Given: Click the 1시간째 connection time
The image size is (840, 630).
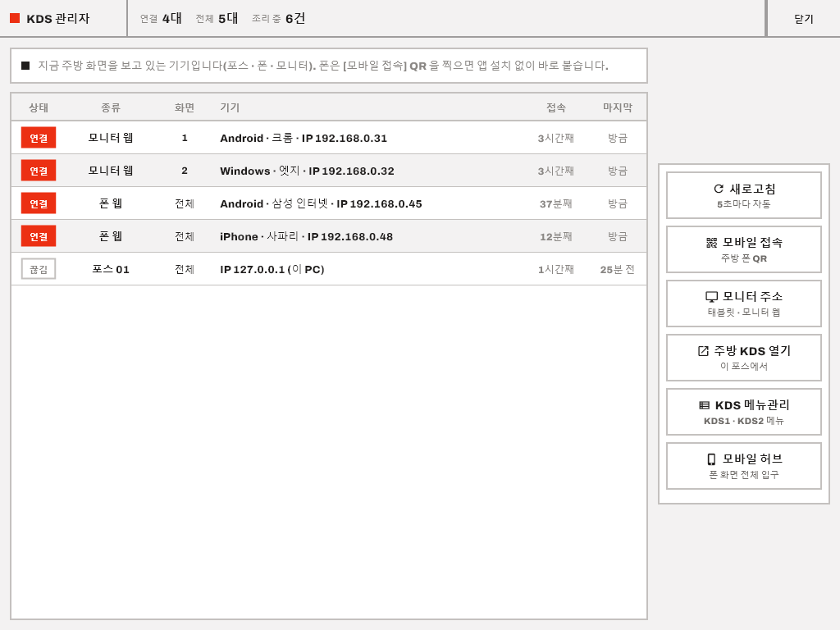Looking at the screenshot, I should pyautogui.click(x=556, y=269).
